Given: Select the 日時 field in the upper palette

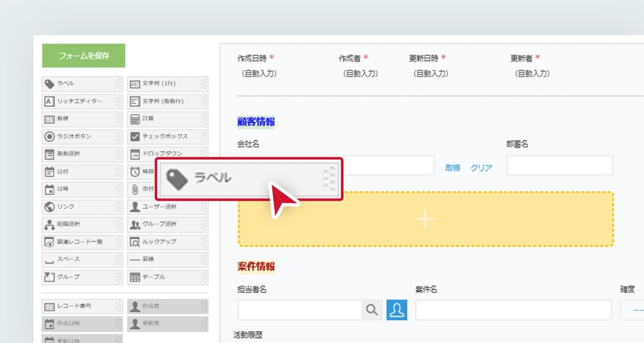Looking at the screenshot, I should (x=82, y=189).
